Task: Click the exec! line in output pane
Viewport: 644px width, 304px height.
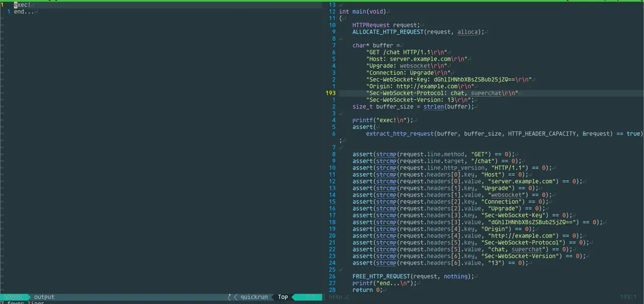Action: [22, 5]
